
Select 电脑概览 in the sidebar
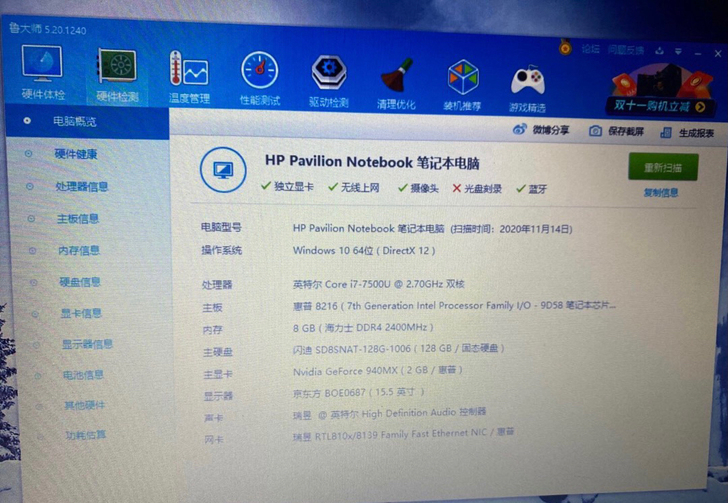click(87, 121)
